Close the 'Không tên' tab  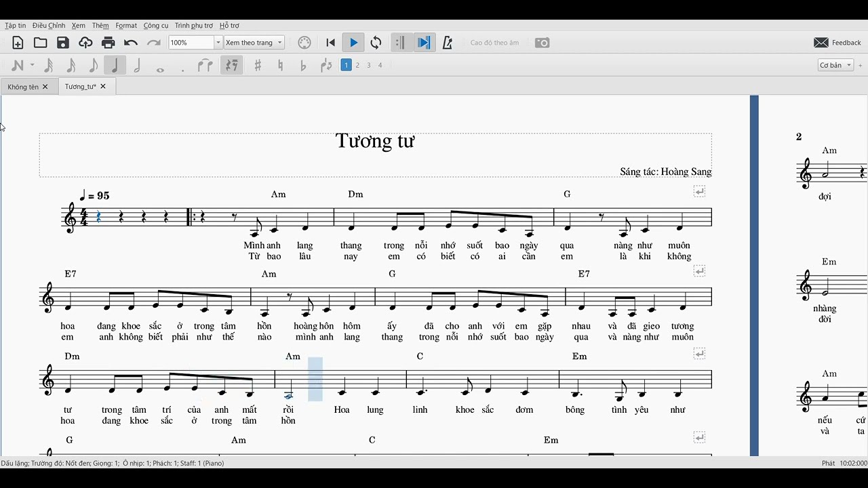pos(45,87)
